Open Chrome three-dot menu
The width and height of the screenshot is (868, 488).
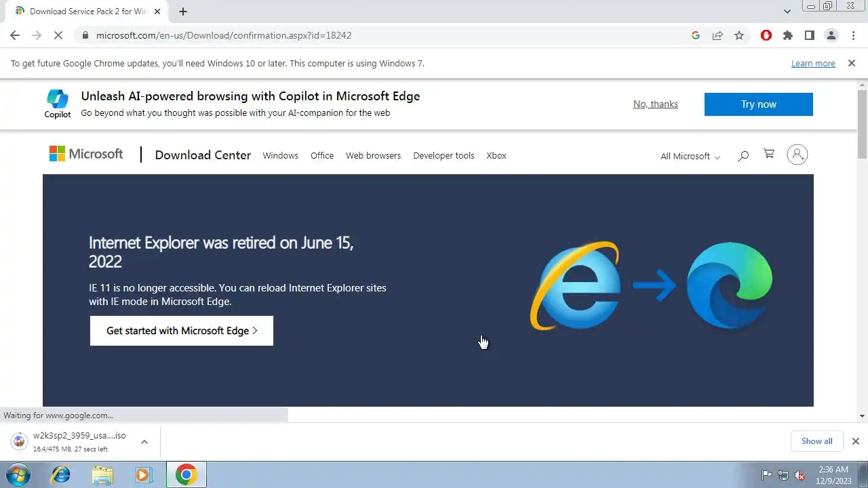[852, 35]
